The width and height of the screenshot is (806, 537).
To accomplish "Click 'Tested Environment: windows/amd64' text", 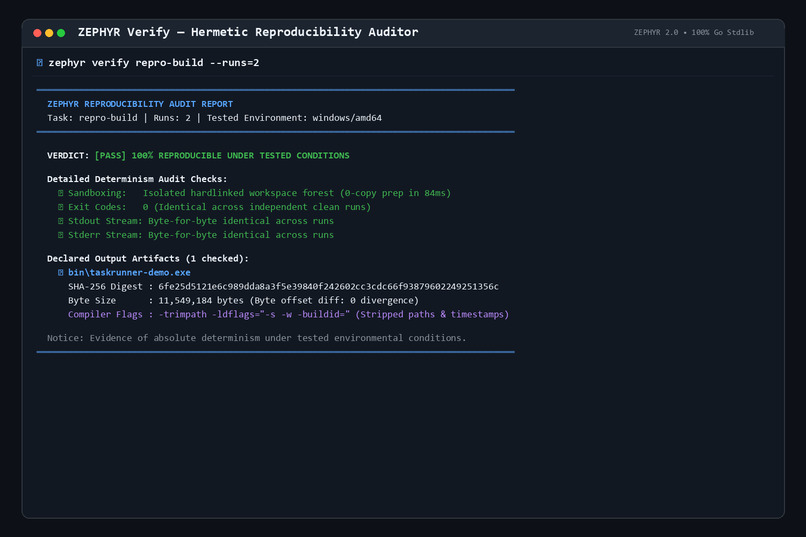I will coord(294,118).
